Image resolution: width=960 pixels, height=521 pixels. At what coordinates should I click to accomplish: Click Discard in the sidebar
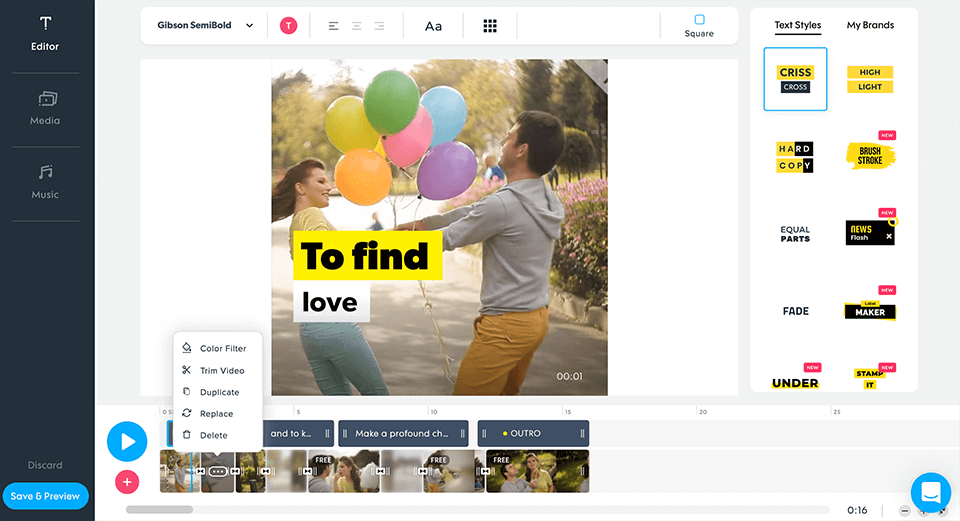[x=45, y=465]
